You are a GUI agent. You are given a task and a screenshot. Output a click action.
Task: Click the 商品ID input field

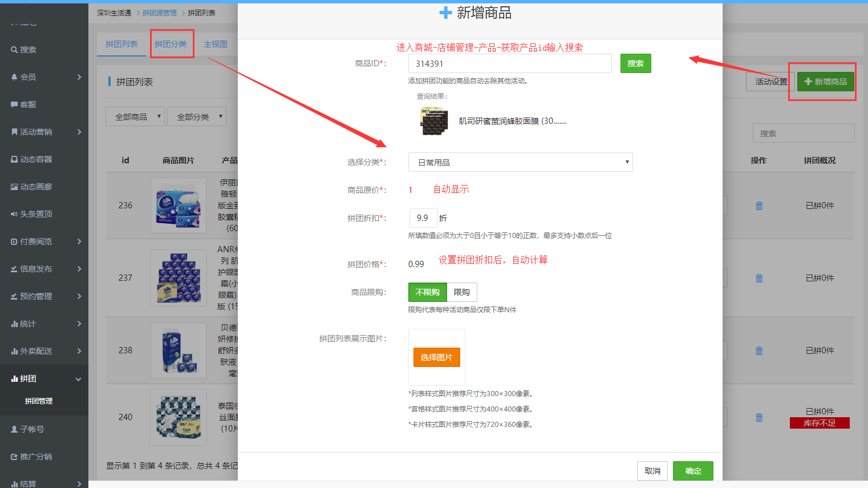click(x=510, y=63)
